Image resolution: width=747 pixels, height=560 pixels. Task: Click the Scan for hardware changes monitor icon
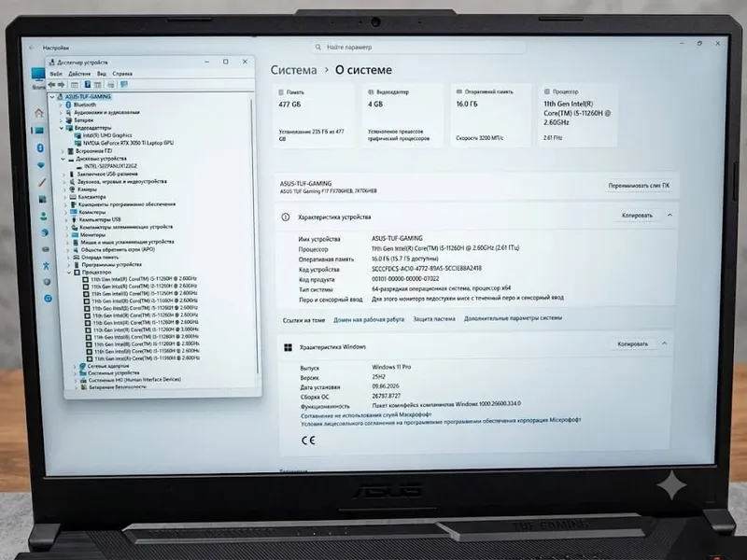click(x=124, y=84)
